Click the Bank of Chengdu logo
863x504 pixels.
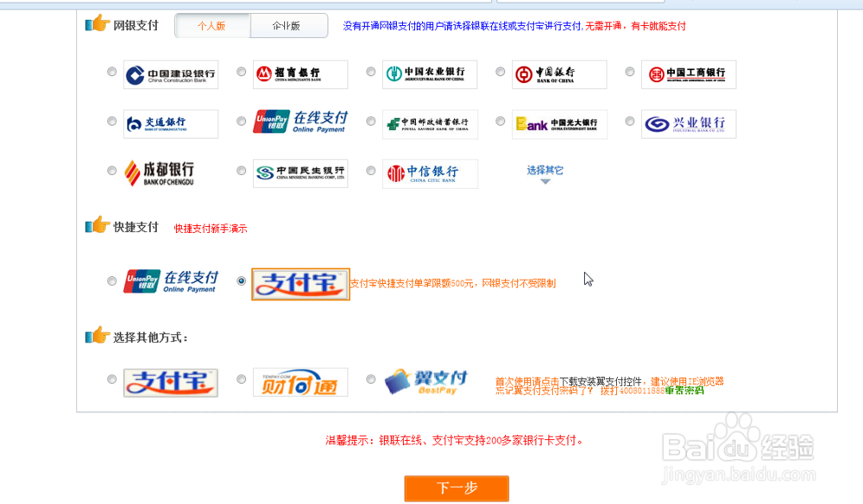coord(160,173)
